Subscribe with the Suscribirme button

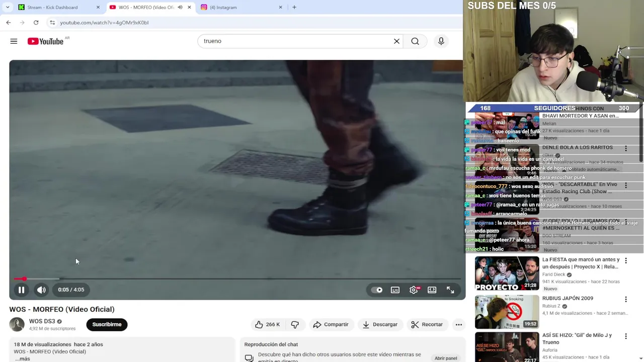coord(107,324)
